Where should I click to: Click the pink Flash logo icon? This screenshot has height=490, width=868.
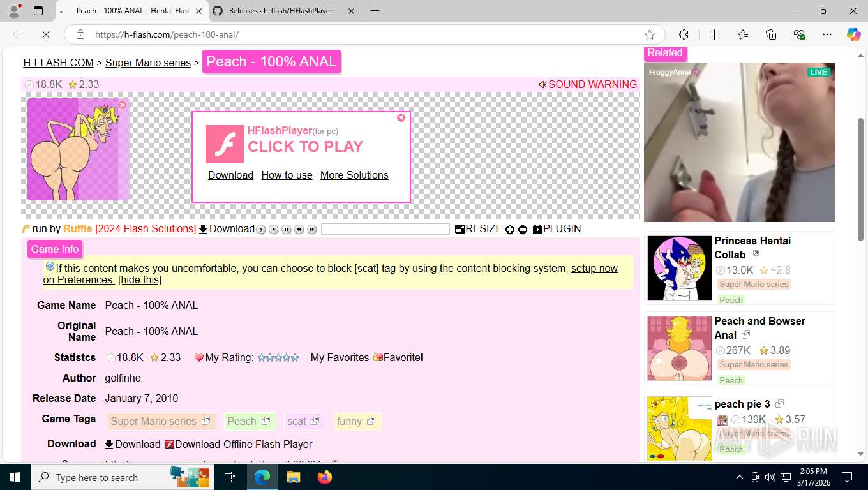coord(224,144)
